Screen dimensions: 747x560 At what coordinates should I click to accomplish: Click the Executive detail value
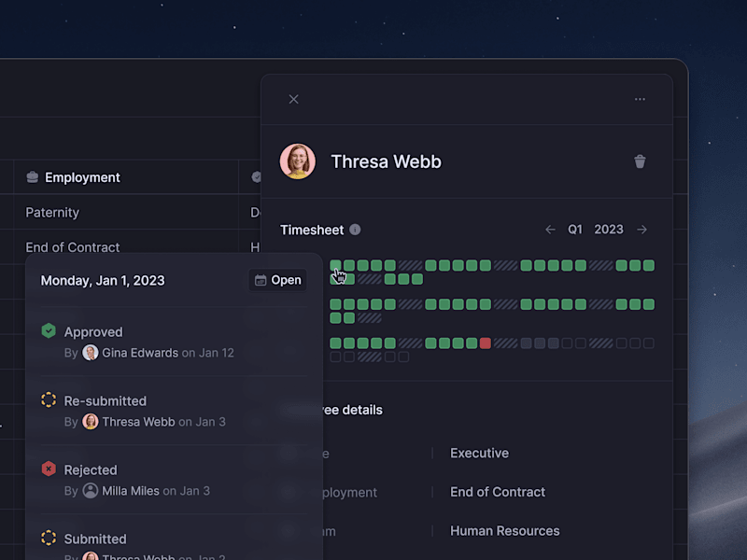tap(479, 453)
